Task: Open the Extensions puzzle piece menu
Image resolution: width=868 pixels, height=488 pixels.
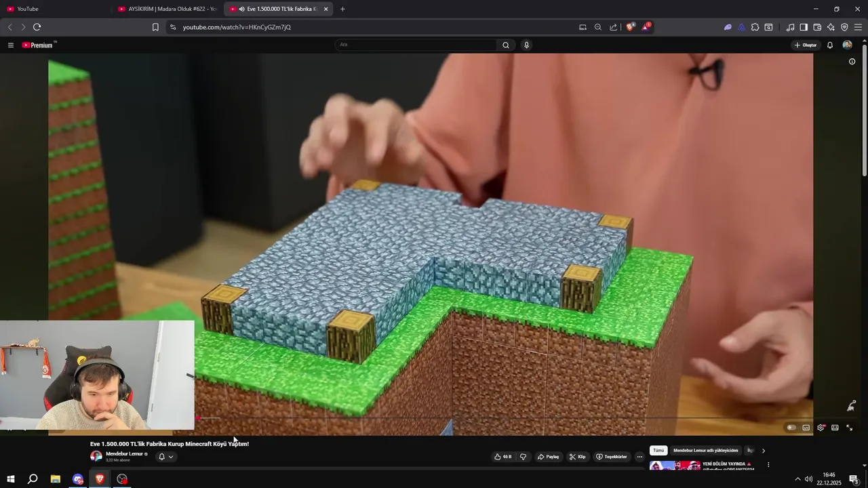Action: click(755, 27)
